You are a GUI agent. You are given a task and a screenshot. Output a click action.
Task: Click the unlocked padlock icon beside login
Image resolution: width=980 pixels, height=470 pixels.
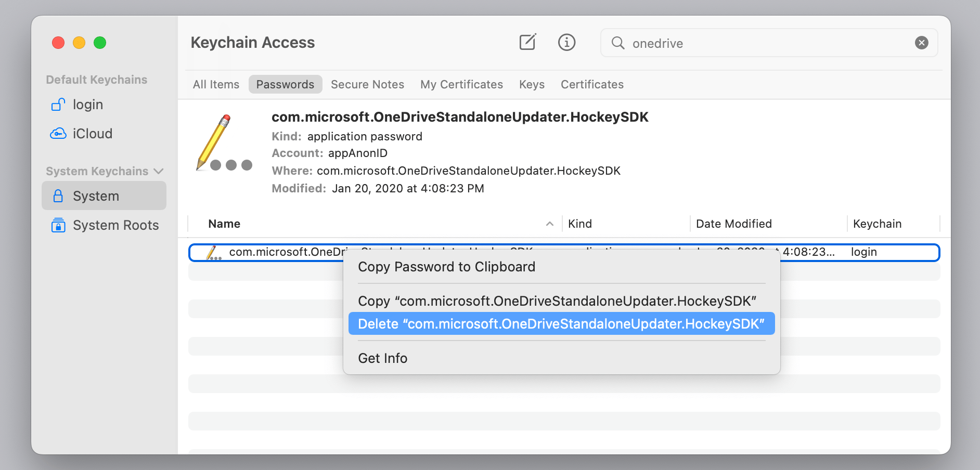pyautogui.click(x=58, y=105)
